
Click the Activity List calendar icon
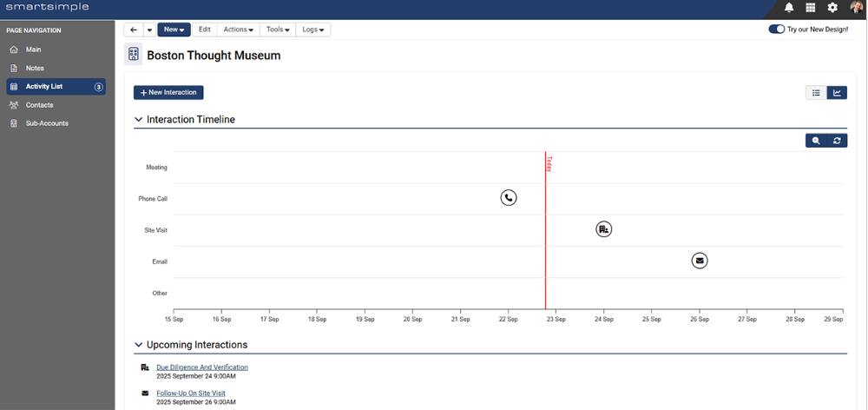click(14, 87)
